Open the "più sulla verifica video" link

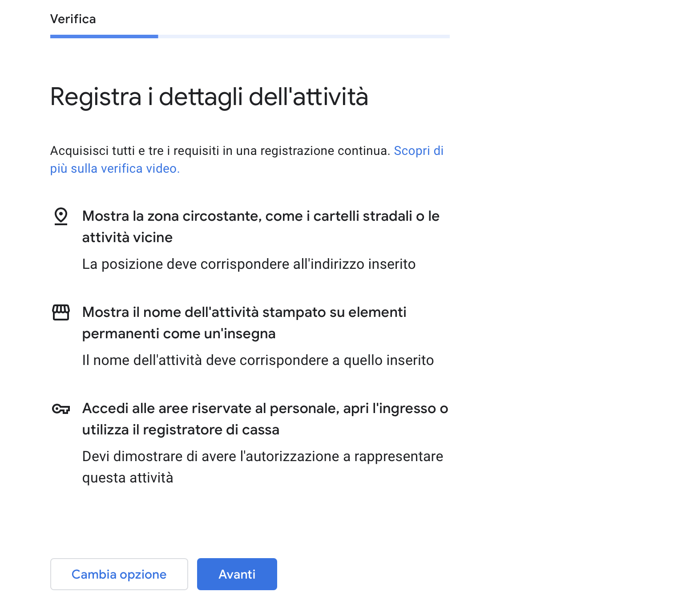(x=115, y=169)
